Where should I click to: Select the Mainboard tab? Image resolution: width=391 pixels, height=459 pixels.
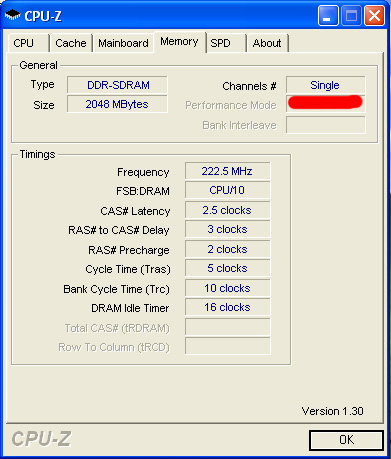(x=123, y=43)
